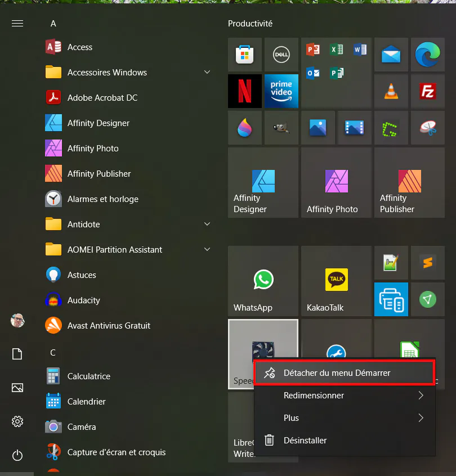Launch Affinity Photo from app list
Screen dimensions: 456x476
[x=128, y=148]
